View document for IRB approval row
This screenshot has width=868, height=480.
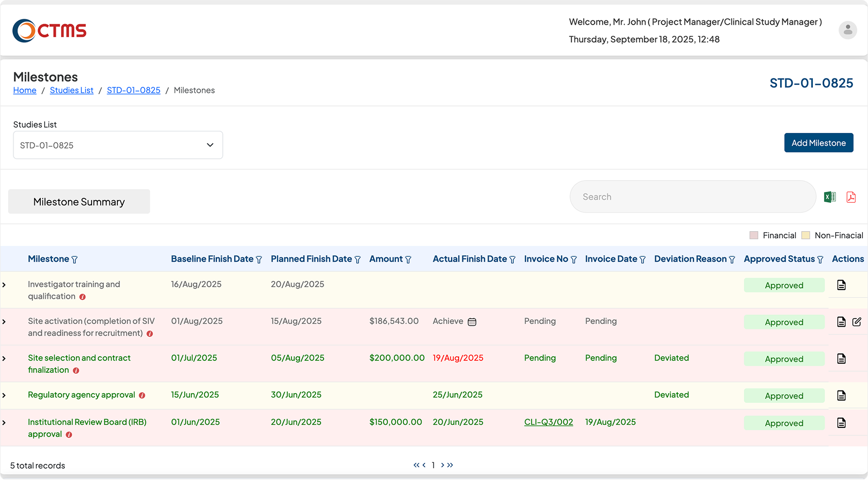pos(841,423)
